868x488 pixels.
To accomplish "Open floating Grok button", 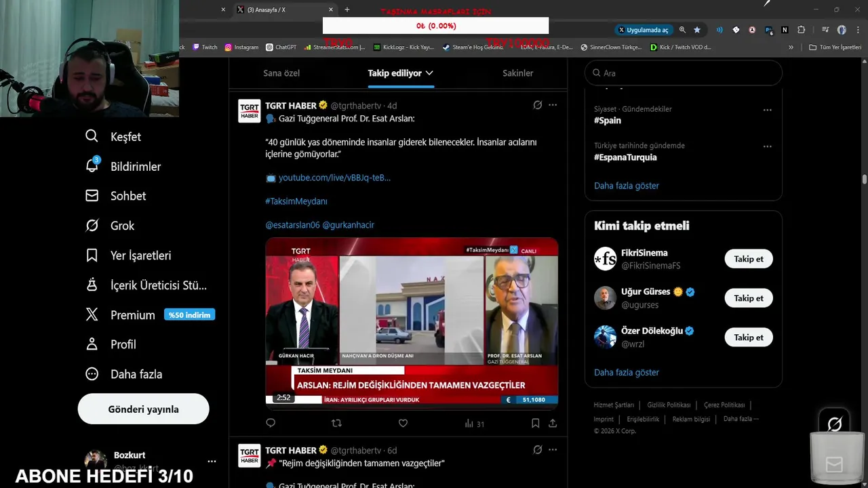I will click(835, 424).
